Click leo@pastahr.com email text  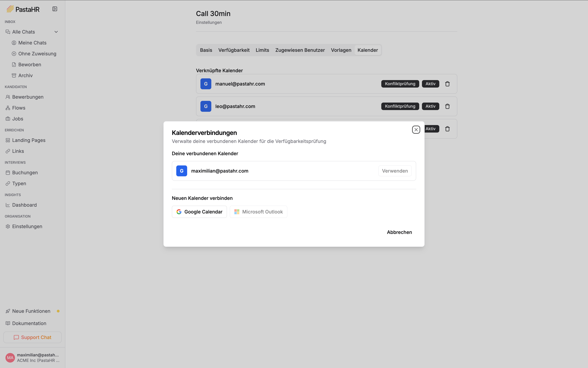click(235, 106)
